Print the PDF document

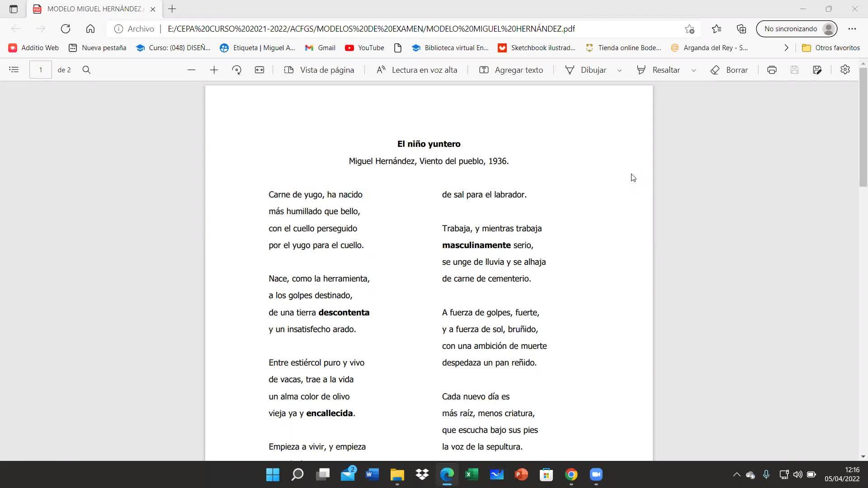pyautogui.click(x=772, y=70)
